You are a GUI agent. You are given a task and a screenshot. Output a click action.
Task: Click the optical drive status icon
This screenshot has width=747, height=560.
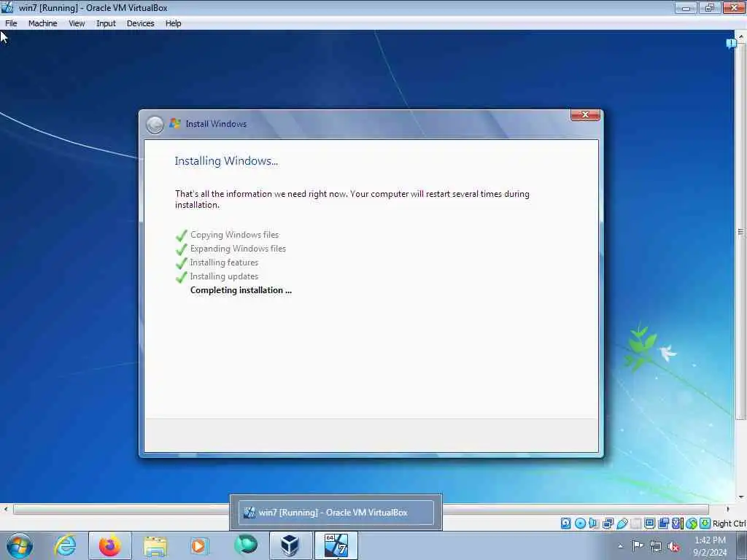[580, 524]
